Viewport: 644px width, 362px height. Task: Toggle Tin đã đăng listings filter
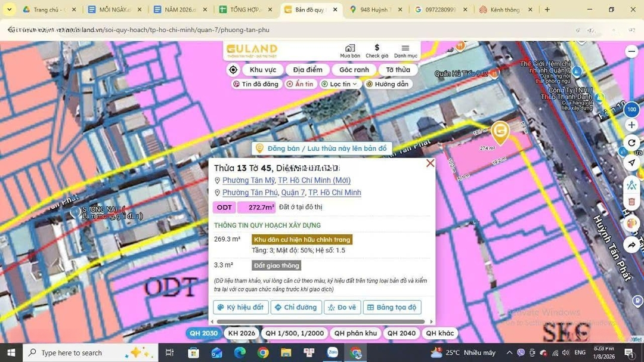(256, 84)
